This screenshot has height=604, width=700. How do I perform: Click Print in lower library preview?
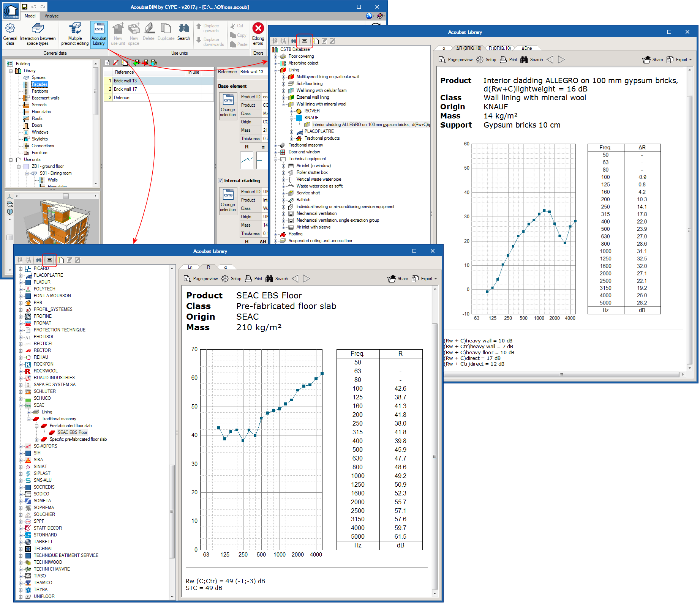[253, 279]
